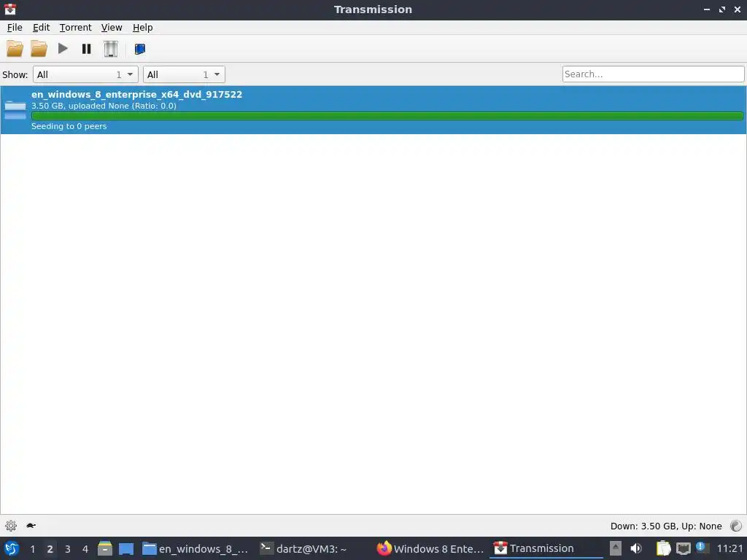This screenshot has height=560, width=747.
Task: Switch to workspace 3
Action: 68,549
